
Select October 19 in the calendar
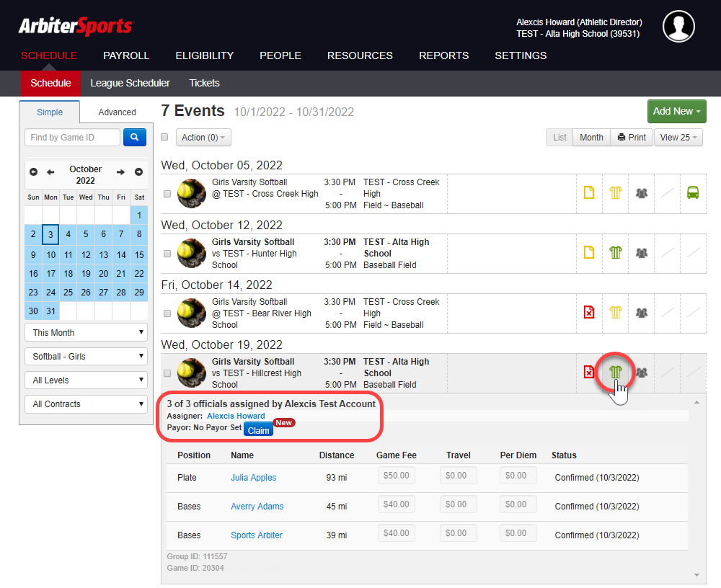[x=86, y=274]
